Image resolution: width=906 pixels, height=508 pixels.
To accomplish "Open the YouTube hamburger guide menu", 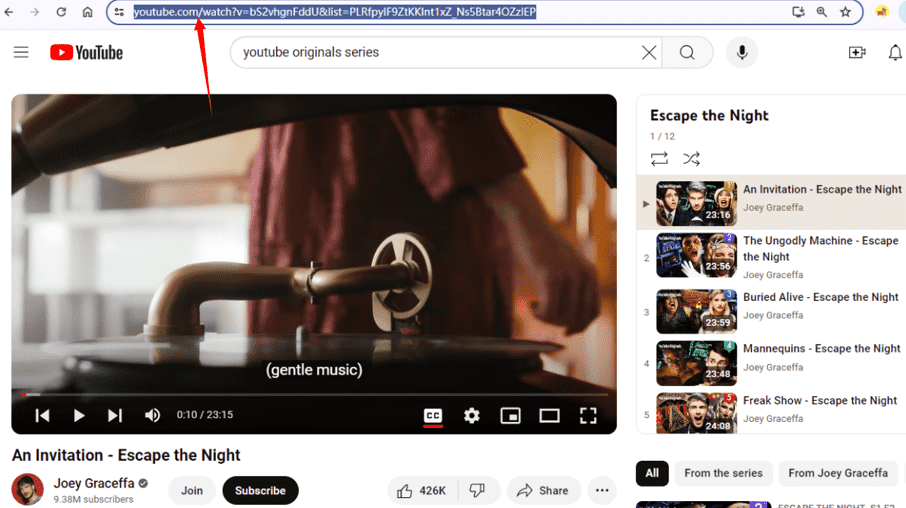I will 21,53.
